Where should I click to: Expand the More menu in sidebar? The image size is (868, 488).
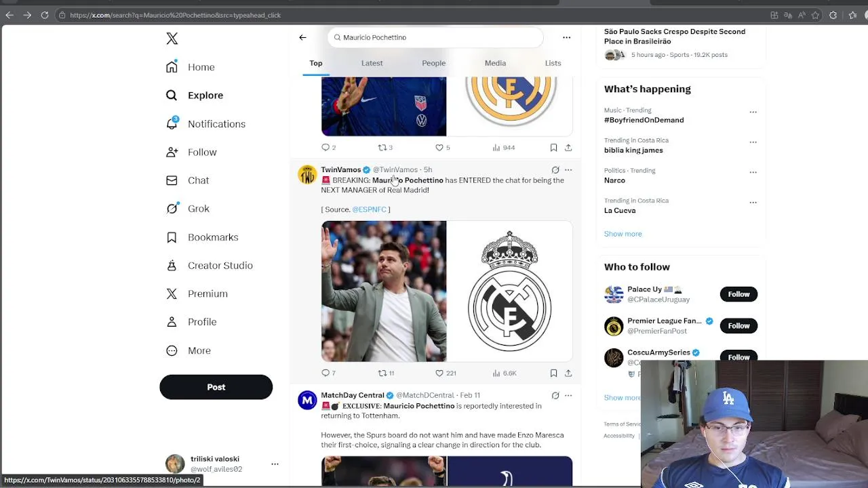189,350
